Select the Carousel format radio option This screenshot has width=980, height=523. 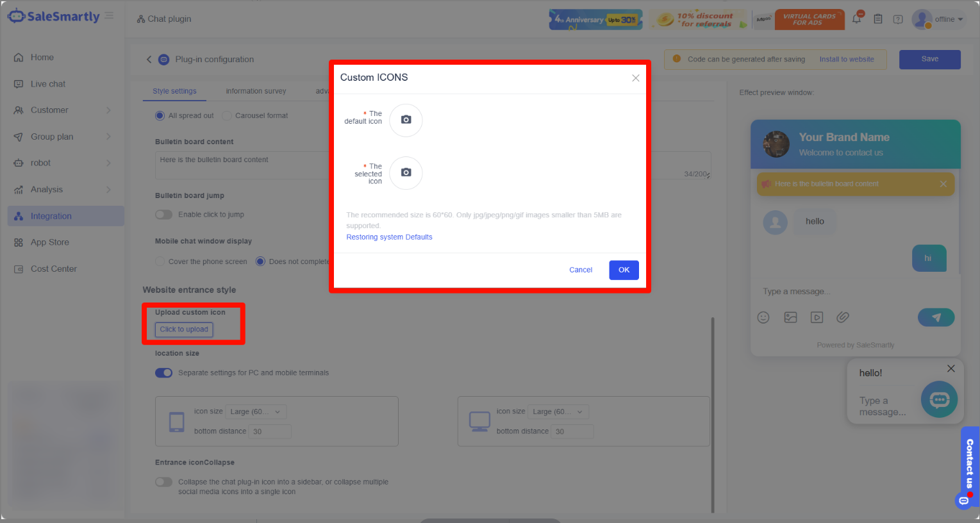coord(227,116)
